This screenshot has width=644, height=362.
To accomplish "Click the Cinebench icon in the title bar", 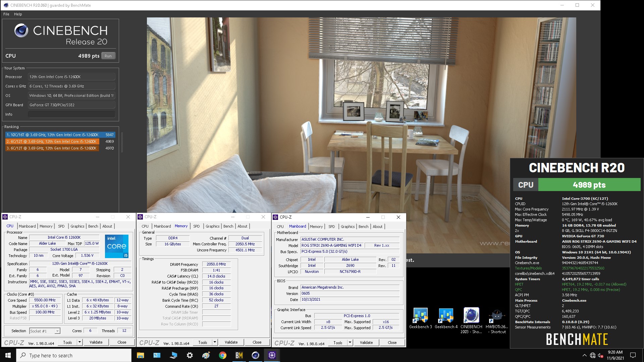I will pos(6,5).
